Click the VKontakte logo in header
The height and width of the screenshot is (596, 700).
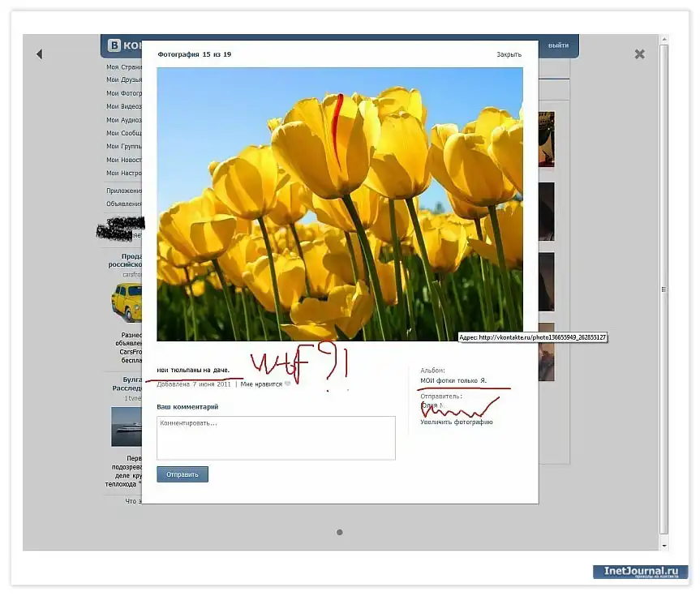point(122,46)
